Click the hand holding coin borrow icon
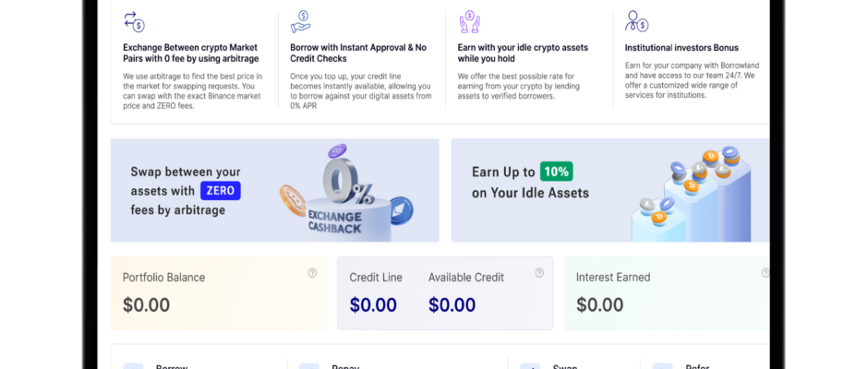868x369 pixels. tap(301, 21)
